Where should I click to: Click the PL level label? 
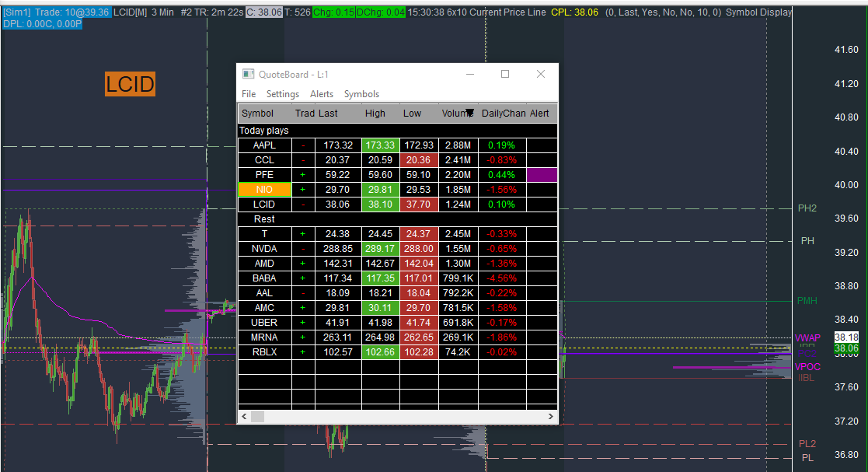tap(807, 458)
